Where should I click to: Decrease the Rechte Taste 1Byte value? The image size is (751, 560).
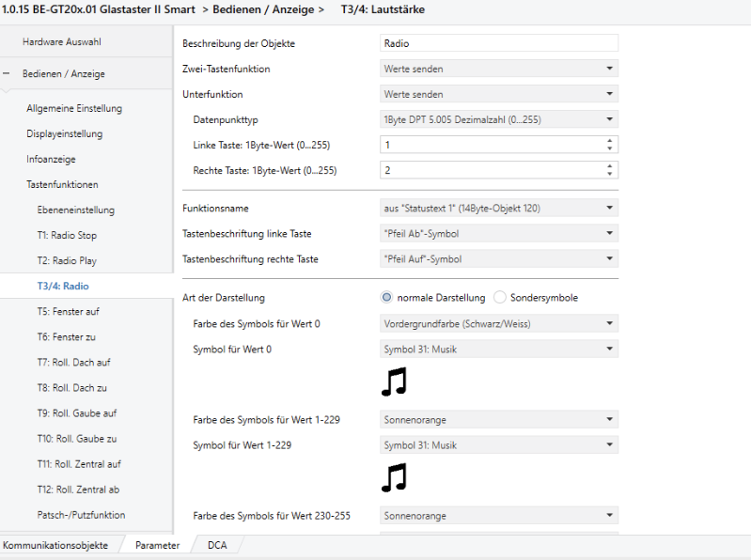(x=610, y=174)
